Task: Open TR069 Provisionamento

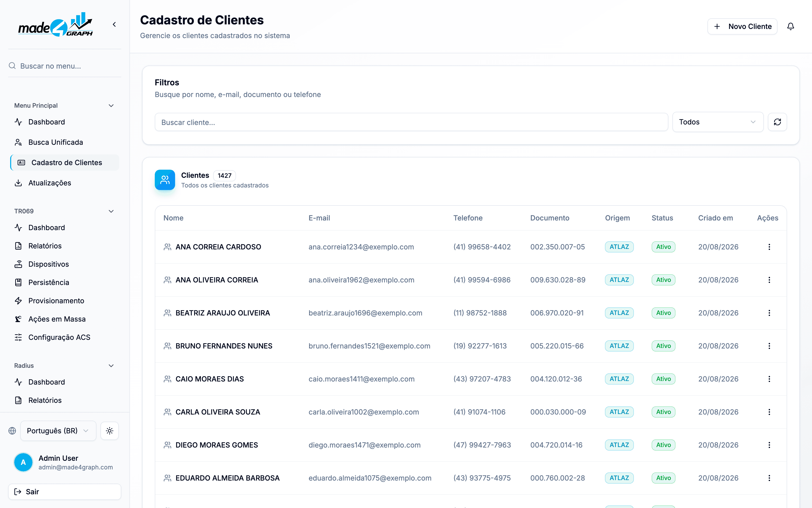Action: 65,301
